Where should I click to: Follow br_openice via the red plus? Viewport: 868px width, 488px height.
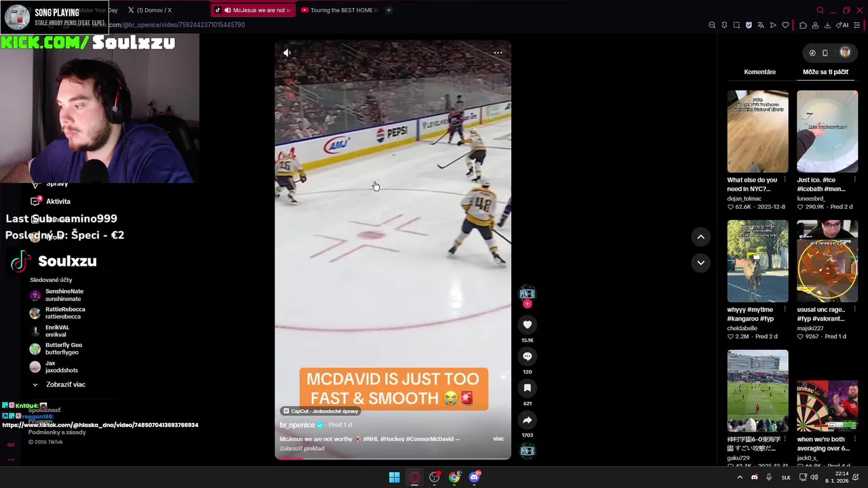click(527, 304)
